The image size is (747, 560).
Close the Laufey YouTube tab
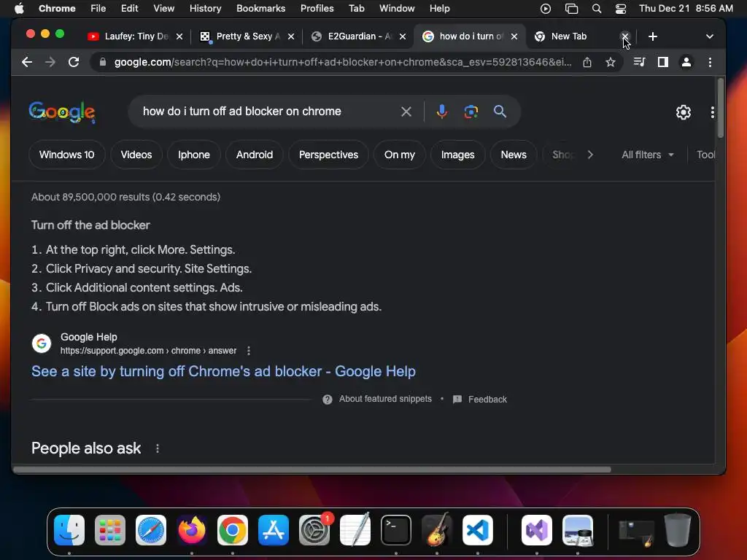[179, 36]
